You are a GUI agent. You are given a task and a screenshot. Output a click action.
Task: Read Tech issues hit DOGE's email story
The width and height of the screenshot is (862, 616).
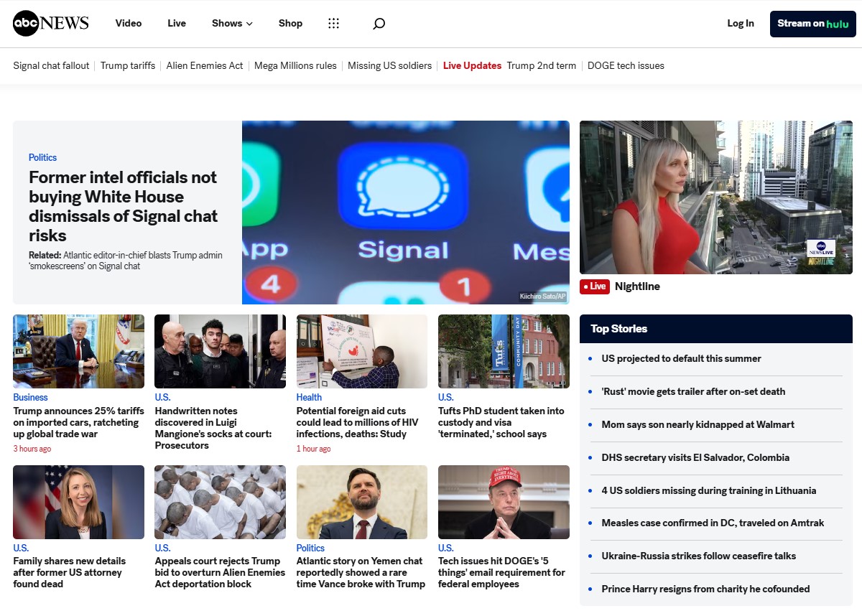(501, 572)
